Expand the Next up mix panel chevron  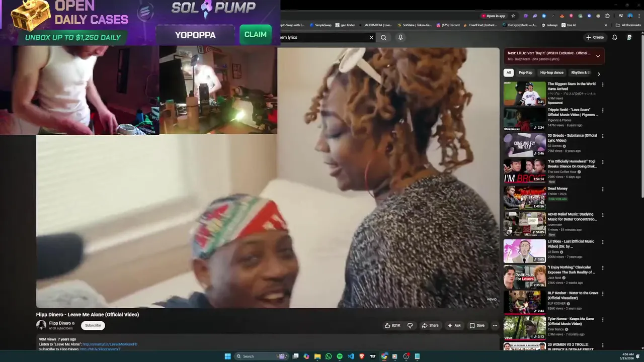(598, 56)
